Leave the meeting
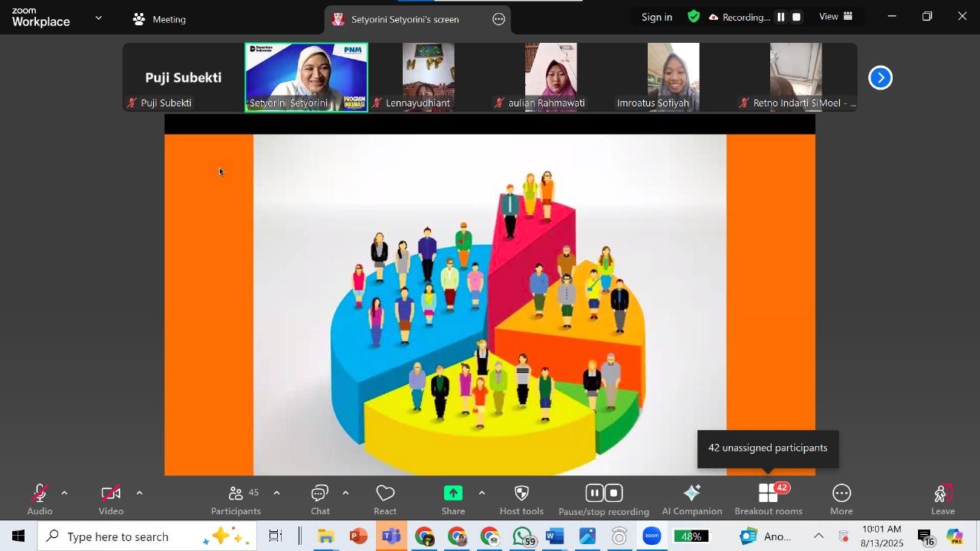Viewport: 980px width, 551px height. pyautogui.click(x=942, y=499)
